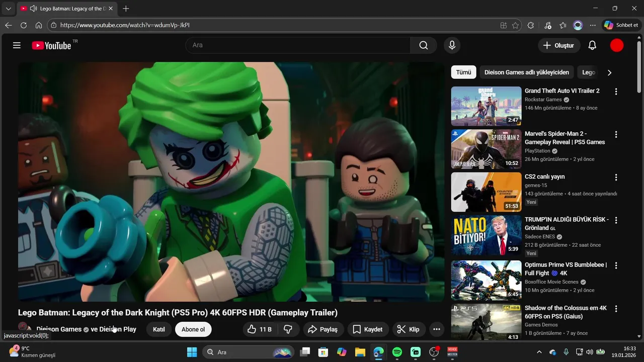Reload the page with refresh icon

coord(24,25)
